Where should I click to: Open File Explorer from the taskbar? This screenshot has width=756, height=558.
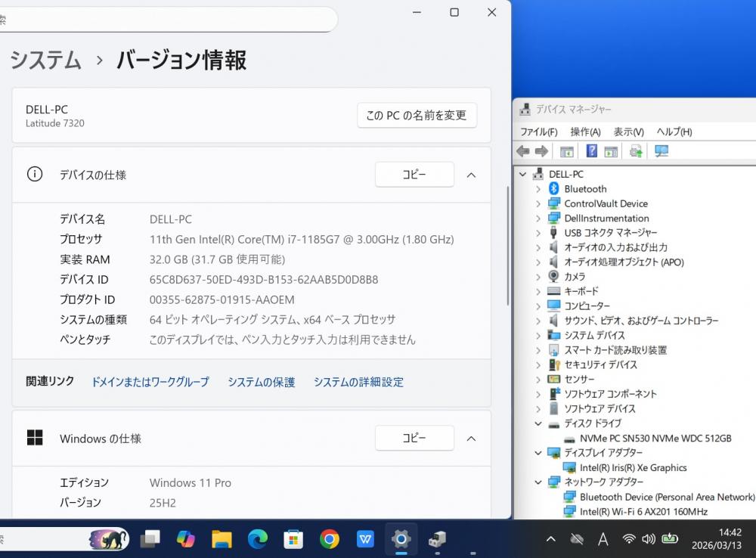point(222,538)
